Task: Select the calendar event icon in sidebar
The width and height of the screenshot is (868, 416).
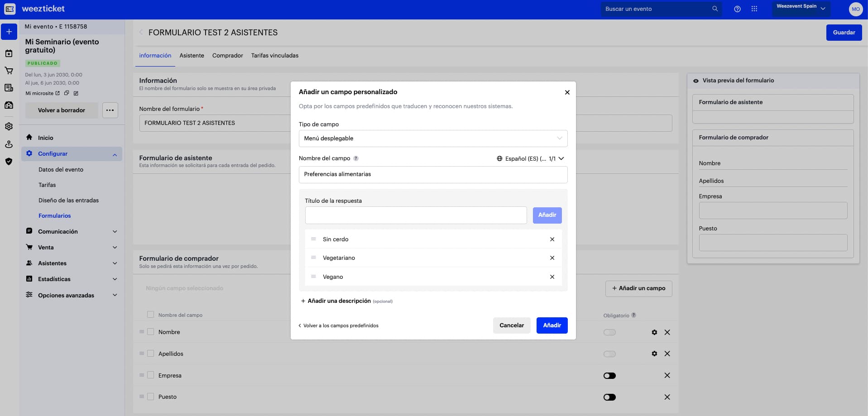Action: point(9,54)
